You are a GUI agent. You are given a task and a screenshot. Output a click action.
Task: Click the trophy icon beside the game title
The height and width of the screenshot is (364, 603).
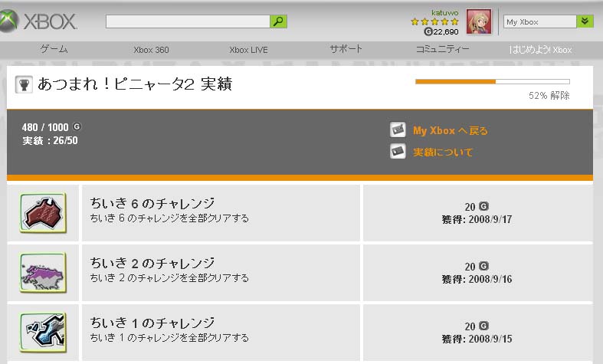[24, 84]
